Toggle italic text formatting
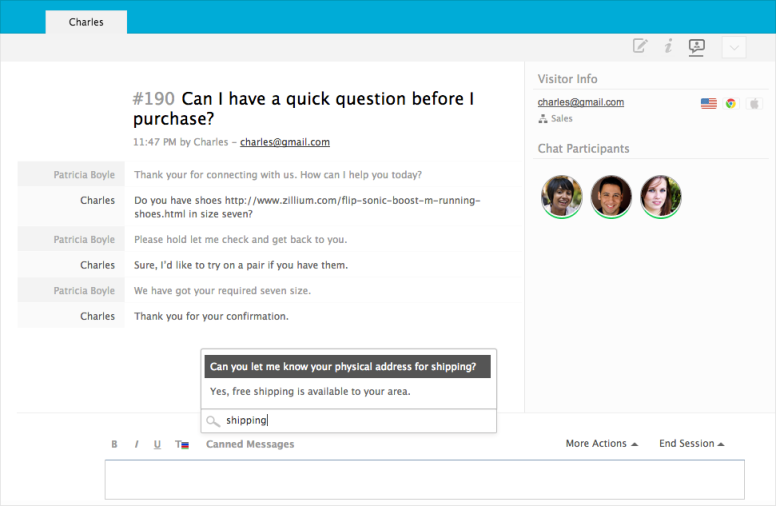Image resolution: width=776 pixels, height=506 pixels. point(136,444)
